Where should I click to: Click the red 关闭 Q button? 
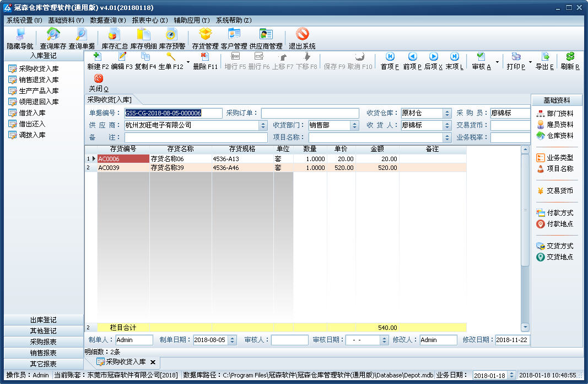pos(99,83)
